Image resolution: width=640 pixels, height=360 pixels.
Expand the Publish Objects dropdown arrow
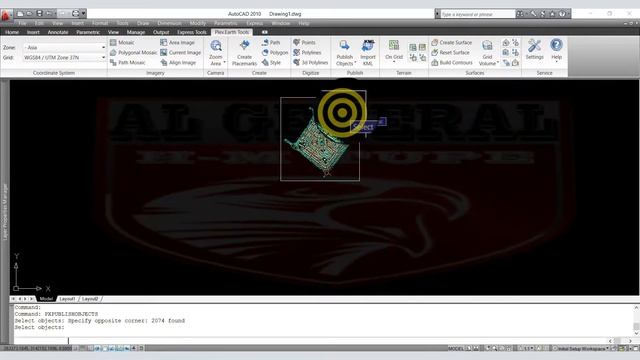tap(355, 62)
